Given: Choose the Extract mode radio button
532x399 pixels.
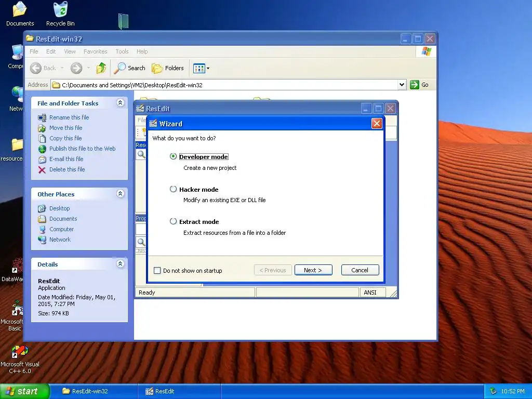Looking at the screenshot, I should [173, 221].
